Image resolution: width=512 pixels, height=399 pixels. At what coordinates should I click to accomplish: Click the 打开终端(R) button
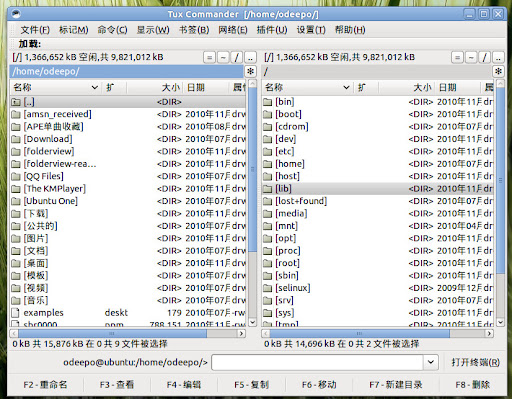point(476,362)
